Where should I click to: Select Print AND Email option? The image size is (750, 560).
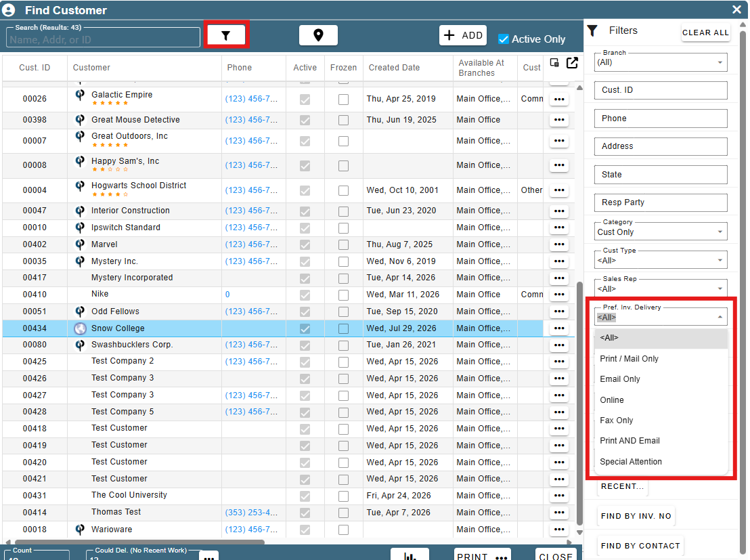661,441
